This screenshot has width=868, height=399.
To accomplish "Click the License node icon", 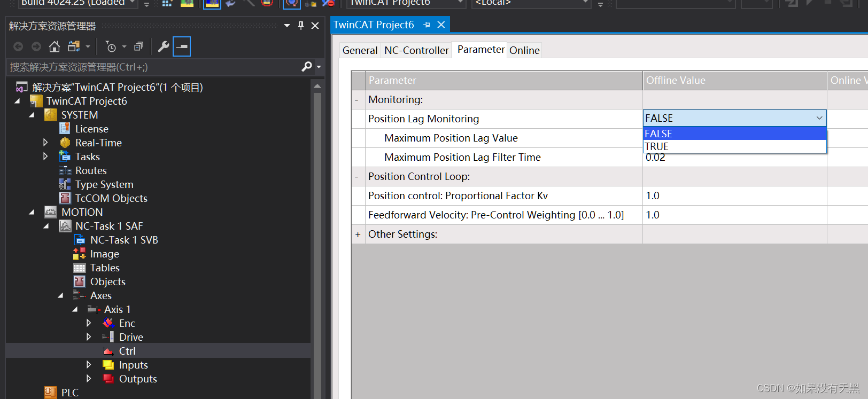I will click(65, 129).
